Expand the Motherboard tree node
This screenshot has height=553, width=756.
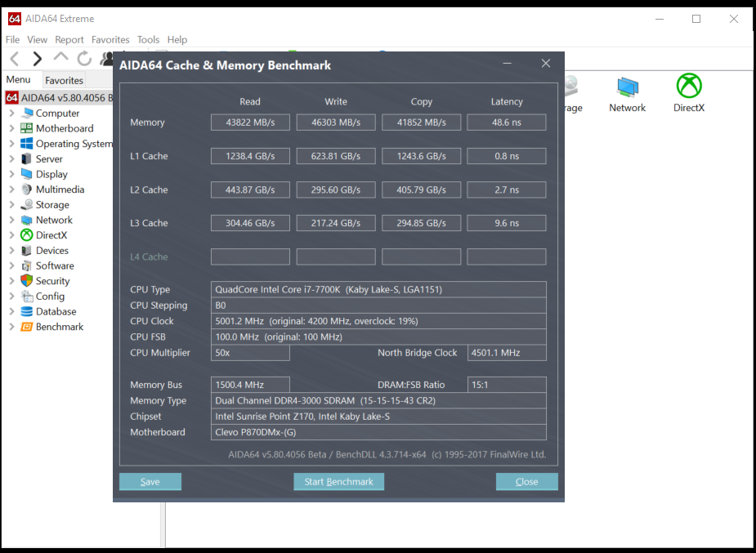pyautogui.click(x=12, y=128)
